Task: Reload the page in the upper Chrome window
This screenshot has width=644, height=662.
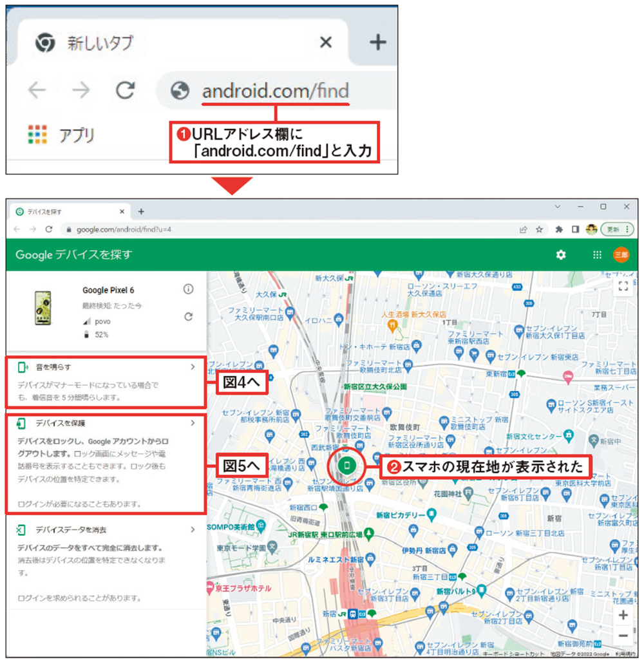Action: pyautogui.click(x=125, y=90)
